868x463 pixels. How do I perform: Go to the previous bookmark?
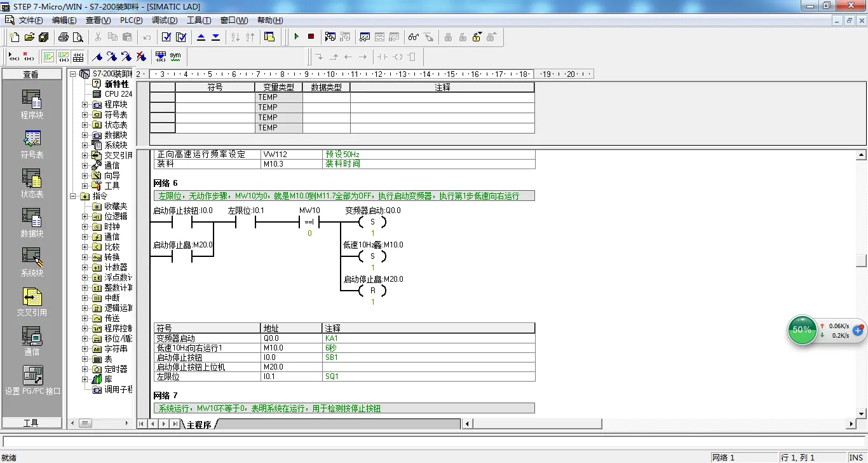coord(126,57)
